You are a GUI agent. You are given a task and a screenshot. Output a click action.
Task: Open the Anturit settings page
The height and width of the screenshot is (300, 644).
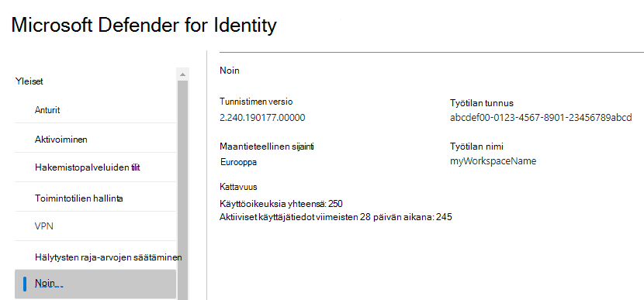point(95,110)
